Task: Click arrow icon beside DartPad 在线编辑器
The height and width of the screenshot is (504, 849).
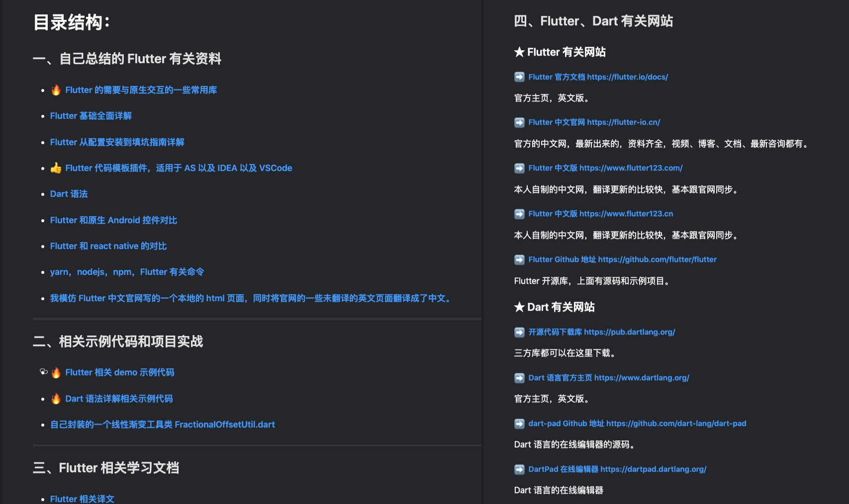Action: pos(519,469)
